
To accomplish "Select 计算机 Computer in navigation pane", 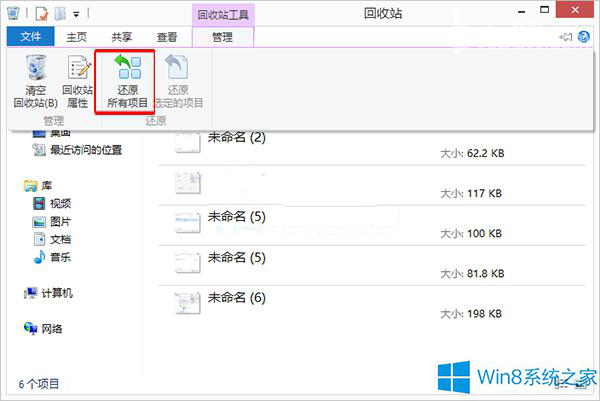I will click(x=48, y=293).
